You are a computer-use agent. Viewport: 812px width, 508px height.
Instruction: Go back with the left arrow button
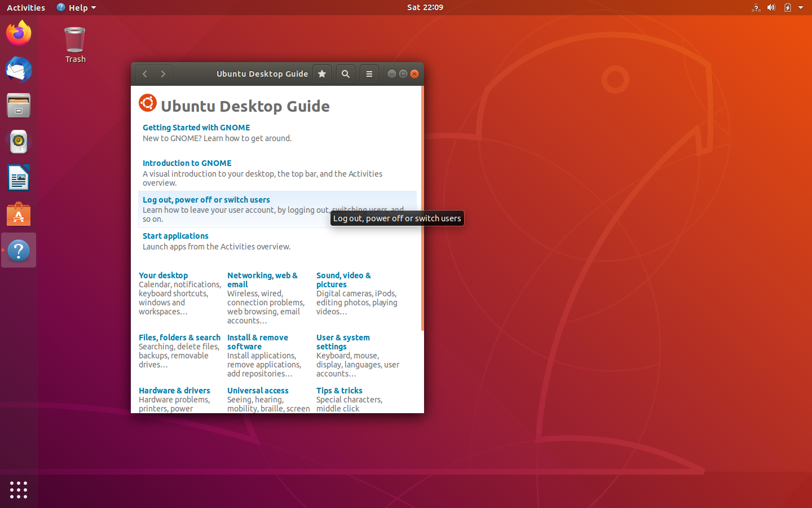point(145,74)
